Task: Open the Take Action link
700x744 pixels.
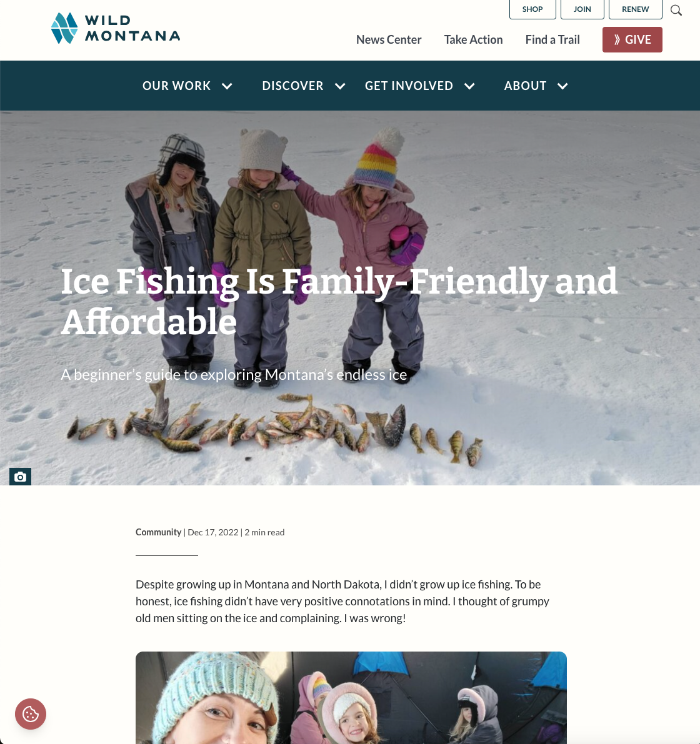Action: pos(473,40)
